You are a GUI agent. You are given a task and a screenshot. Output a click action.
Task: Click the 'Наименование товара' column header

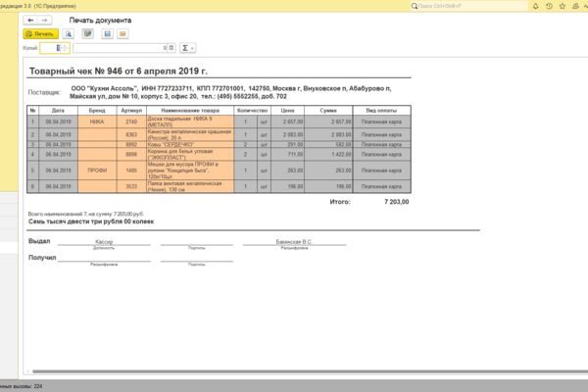pos(190,111)
